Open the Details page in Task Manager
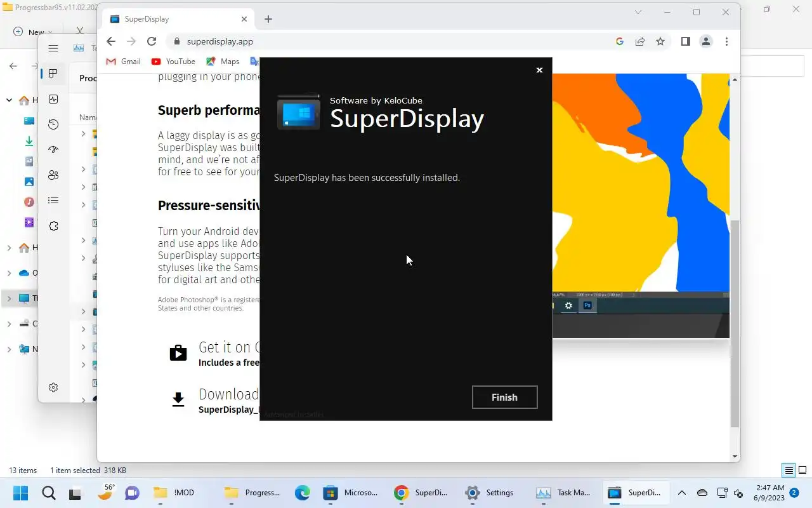Viewport: 812px width, 508px height. 53,201
